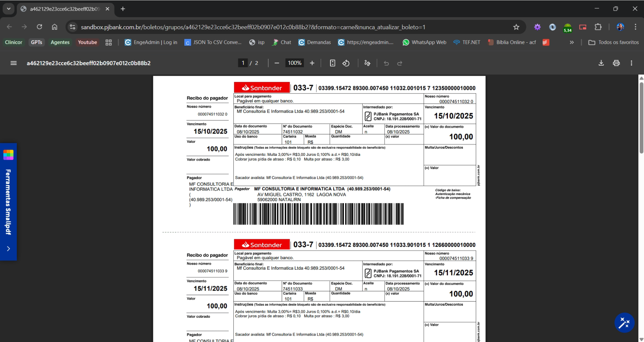
Task: Show more hidden bookmarks chevron
Action: pos(572,42)
